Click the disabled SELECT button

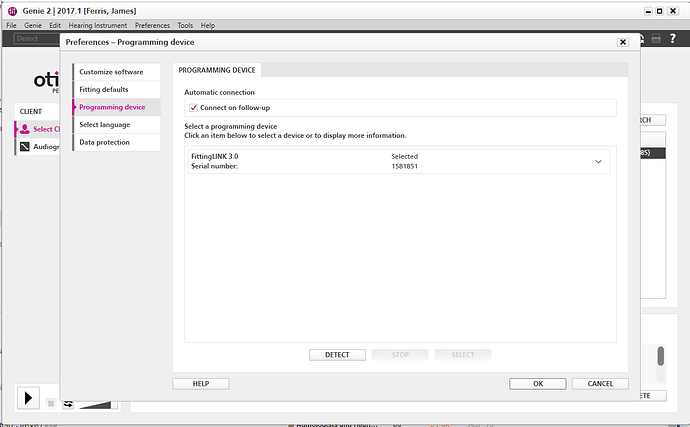[463, 355]
